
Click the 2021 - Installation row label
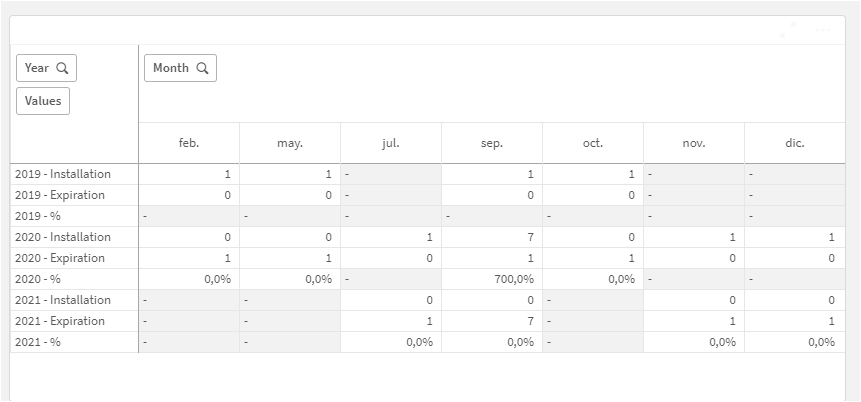click(63, 300)
